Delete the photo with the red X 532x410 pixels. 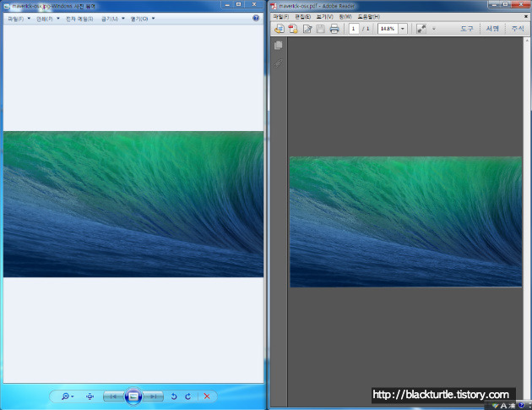(207, 396)
